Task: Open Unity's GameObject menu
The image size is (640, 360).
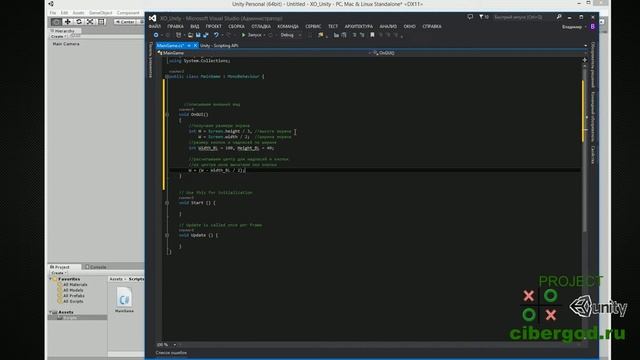Action: coord(100,13)
